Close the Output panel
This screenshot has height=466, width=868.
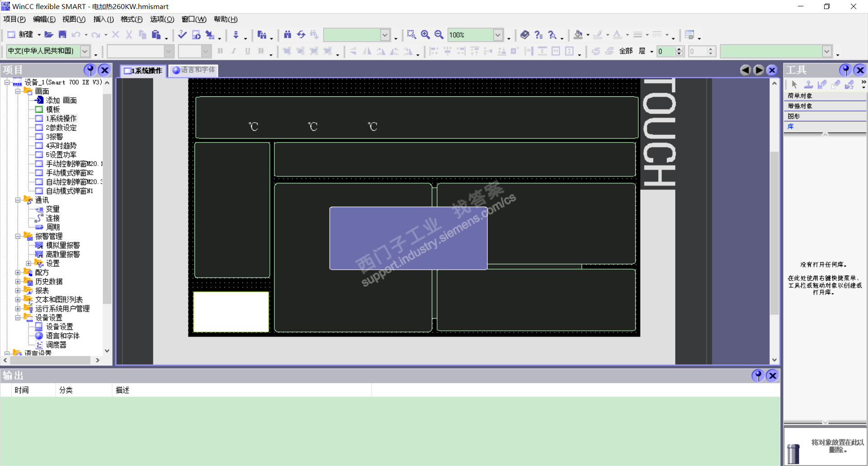[773, 376]
